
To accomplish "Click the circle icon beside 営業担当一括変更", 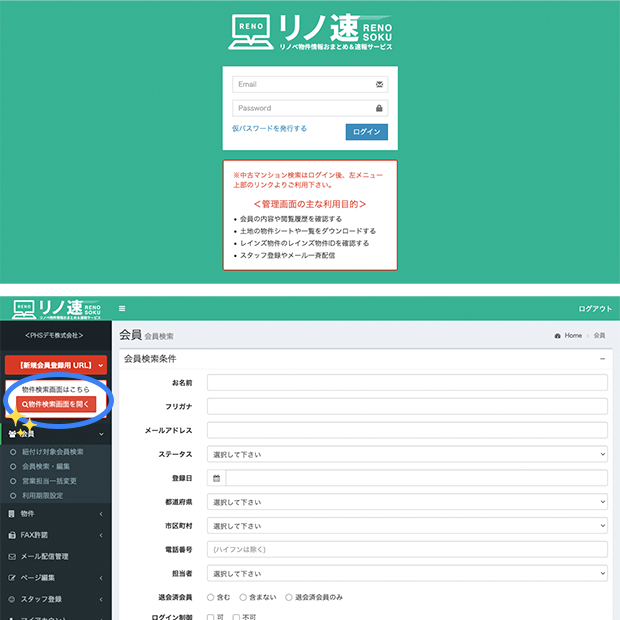I will [13, 481].
